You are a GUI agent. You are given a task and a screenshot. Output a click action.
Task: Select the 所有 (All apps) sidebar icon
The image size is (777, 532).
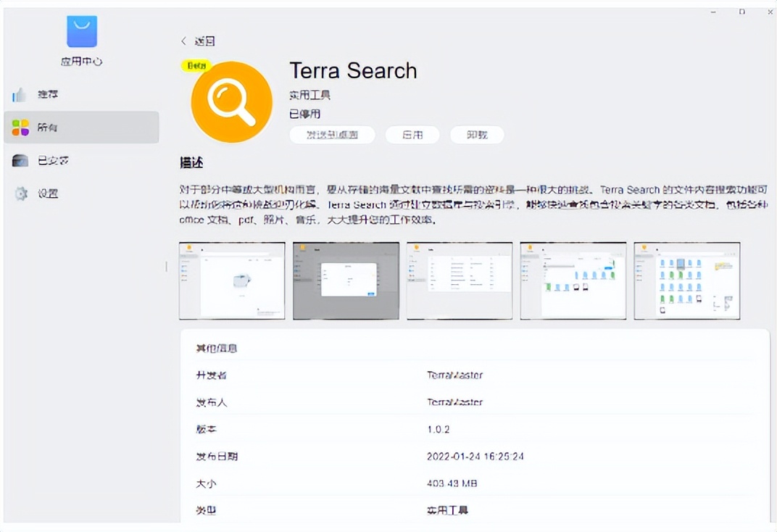(x=20, y=127)
